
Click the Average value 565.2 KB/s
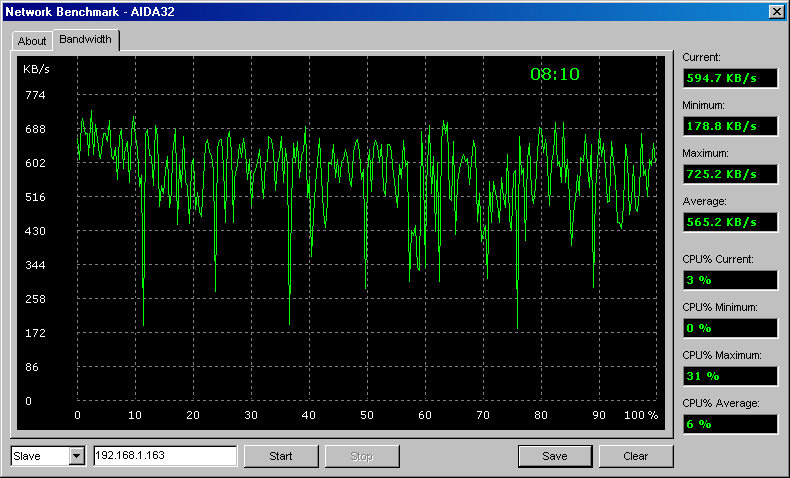[730, 222]
